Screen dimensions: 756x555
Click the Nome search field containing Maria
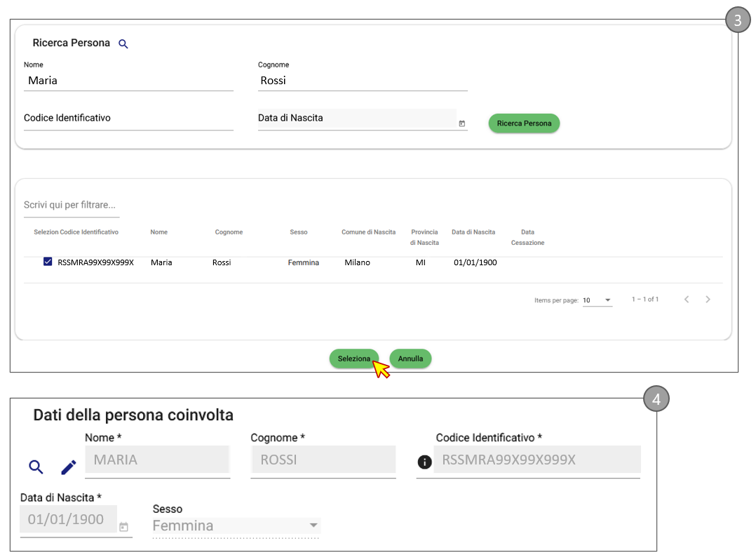pos(128,81)
